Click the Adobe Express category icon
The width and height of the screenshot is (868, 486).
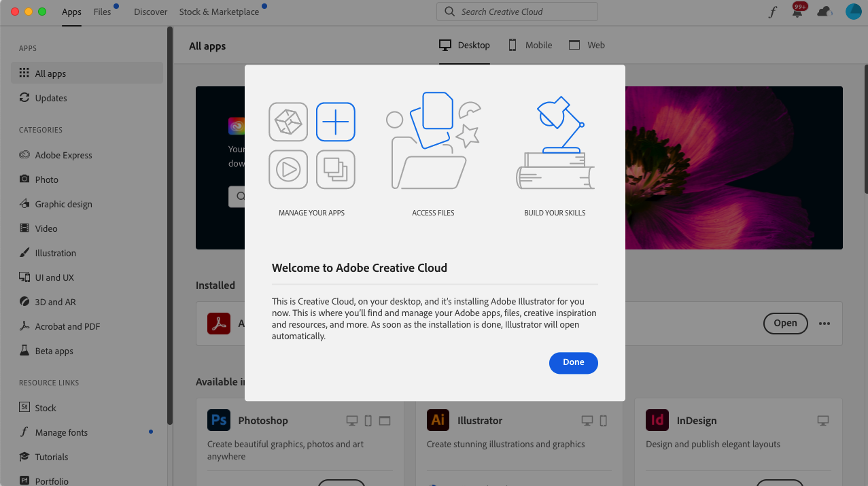24,155
